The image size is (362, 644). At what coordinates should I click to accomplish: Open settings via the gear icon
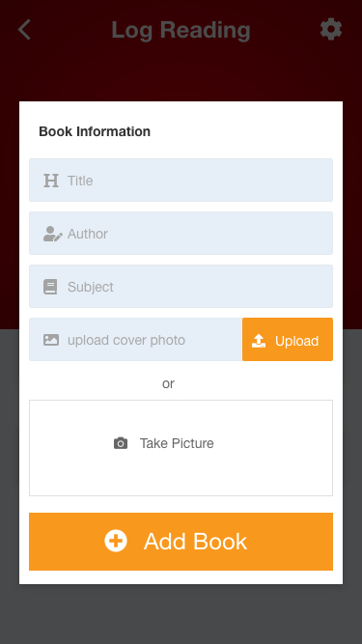[331, 30]
